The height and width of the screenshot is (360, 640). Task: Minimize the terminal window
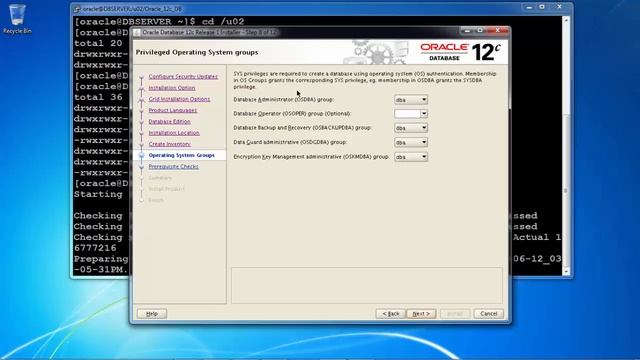(529, 7)
